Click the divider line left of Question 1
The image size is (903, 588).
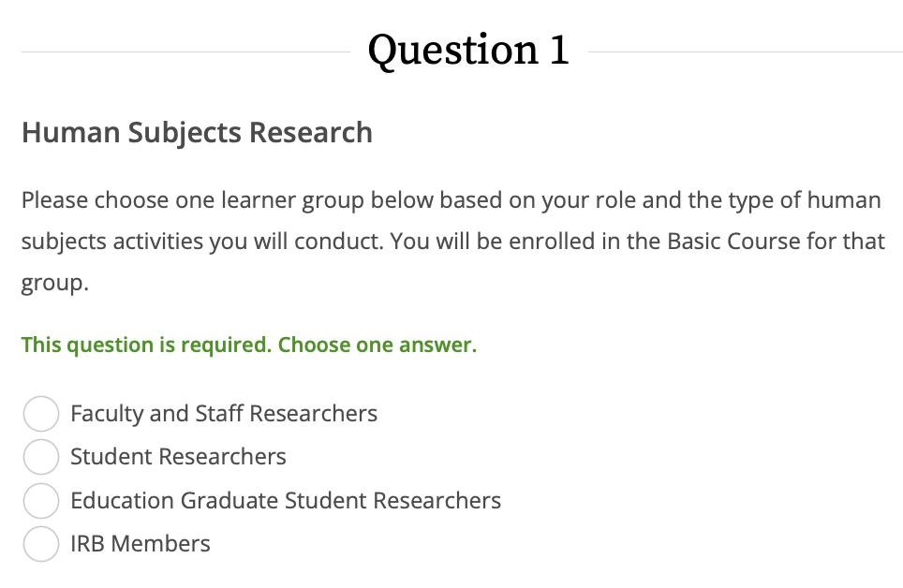(185, 52)
